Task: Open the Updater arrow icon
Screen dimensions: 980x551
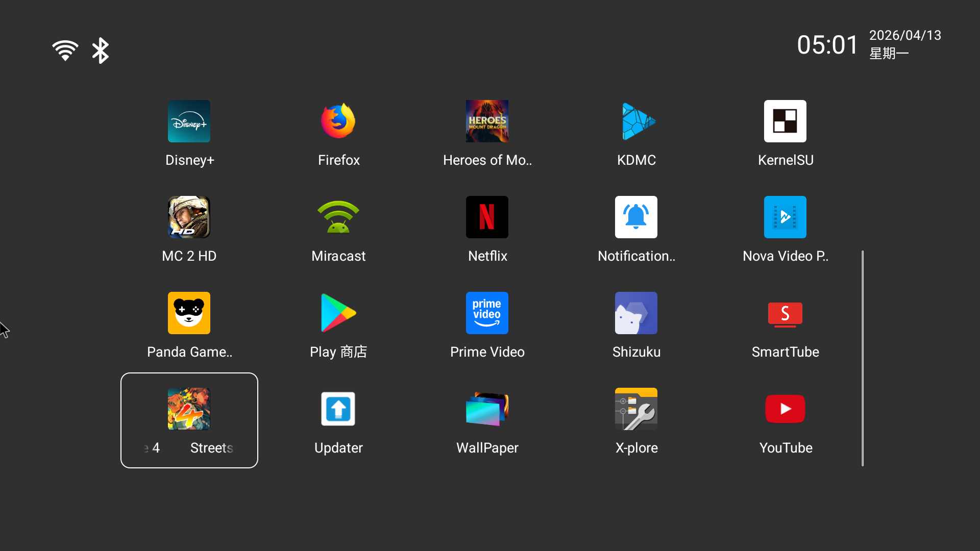Action: click(338, 409)
